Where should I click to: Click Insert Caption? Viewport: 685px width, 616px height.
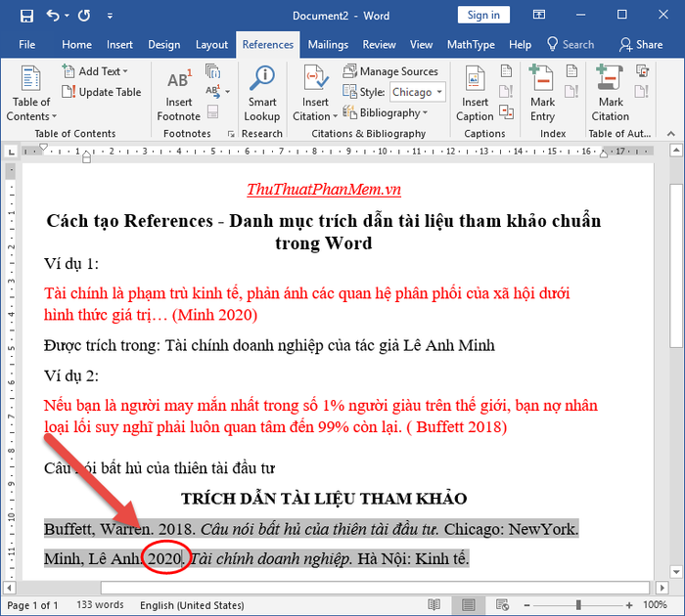point(475,93)
